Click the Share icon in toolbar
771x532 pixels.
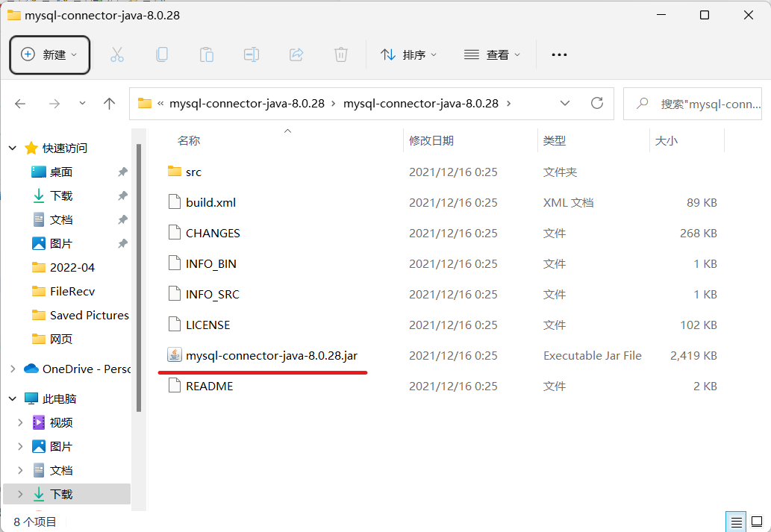[x=296, y=54]
